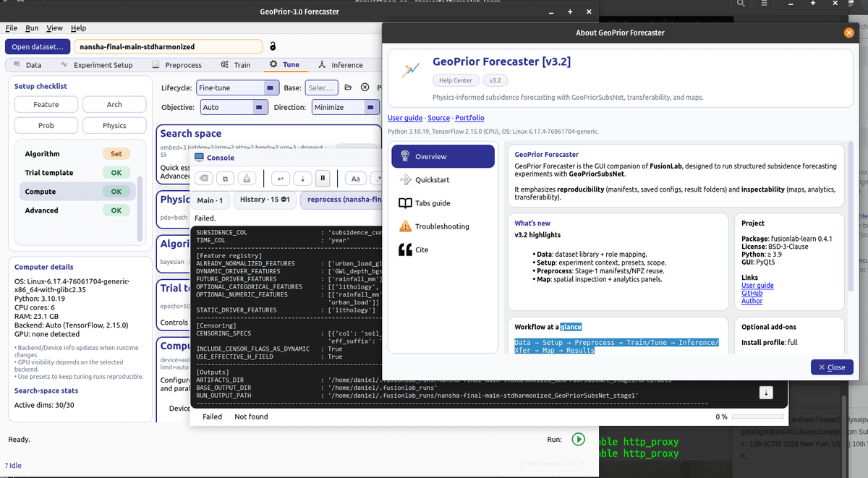Toggle line wrap in the console
The image size is (868, 478).
[x=281, y=179]
